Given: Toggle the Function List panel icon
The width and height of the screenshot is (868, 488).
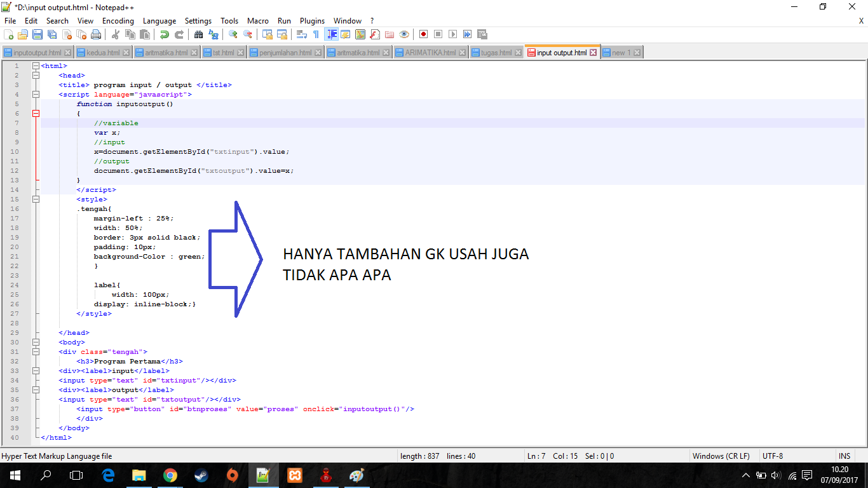Looking at the screenshot, I should [x=375, y=34].
